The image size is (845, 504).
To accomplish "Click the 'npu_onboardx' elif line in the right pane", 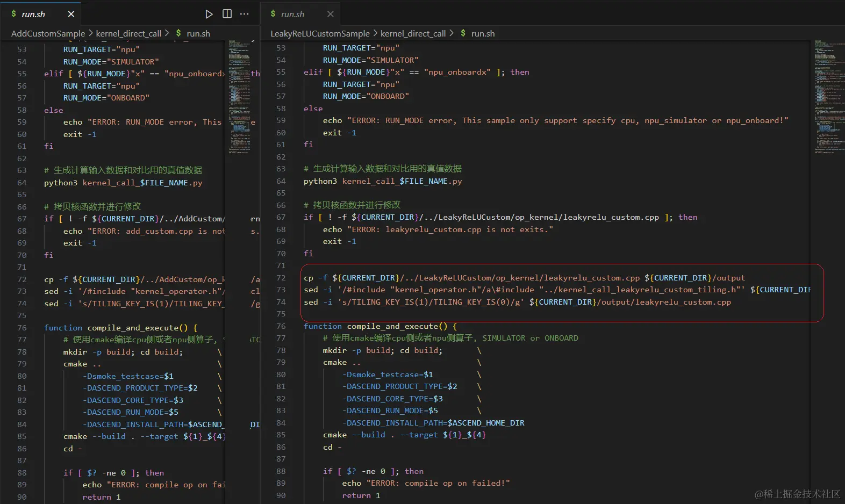I will (416, 72).
